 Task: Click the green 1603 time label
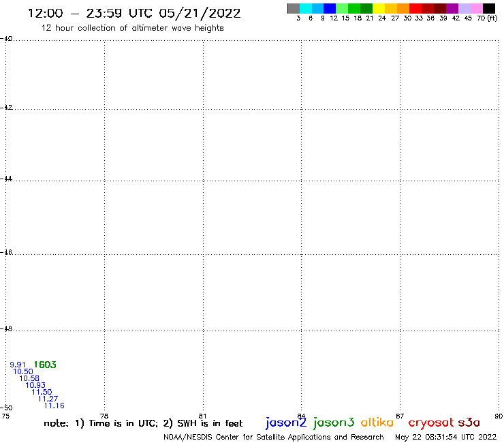coord(45,365)
